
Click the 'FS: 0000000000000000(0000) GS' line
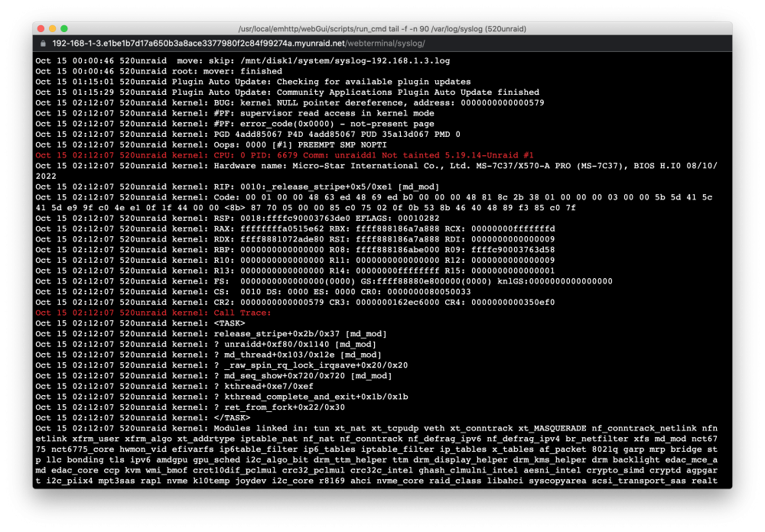324,281
